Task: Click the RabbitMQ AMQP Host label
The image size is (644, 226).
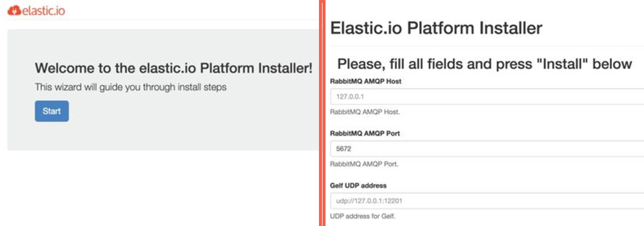Action: [366, 81]
